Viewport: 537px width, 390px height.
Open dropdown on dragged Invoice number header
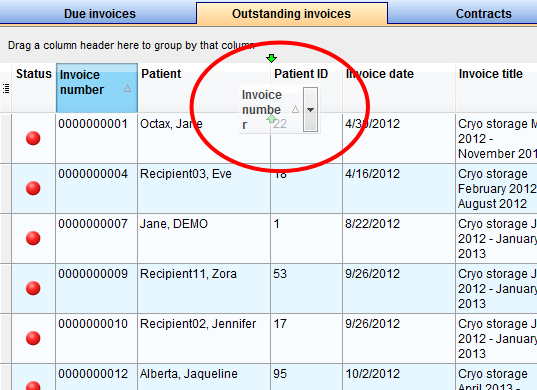coord(310,110)
